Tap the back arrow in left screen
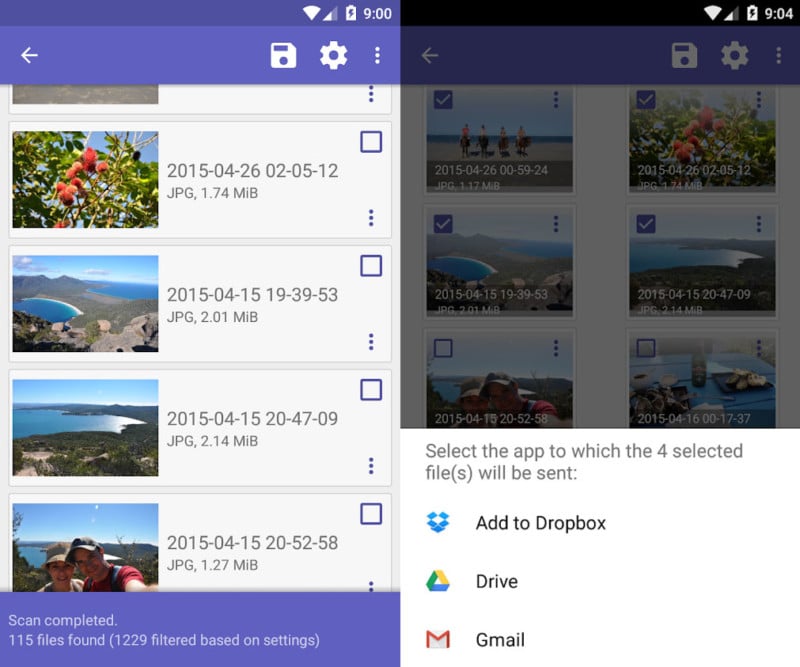 point(29,56)
